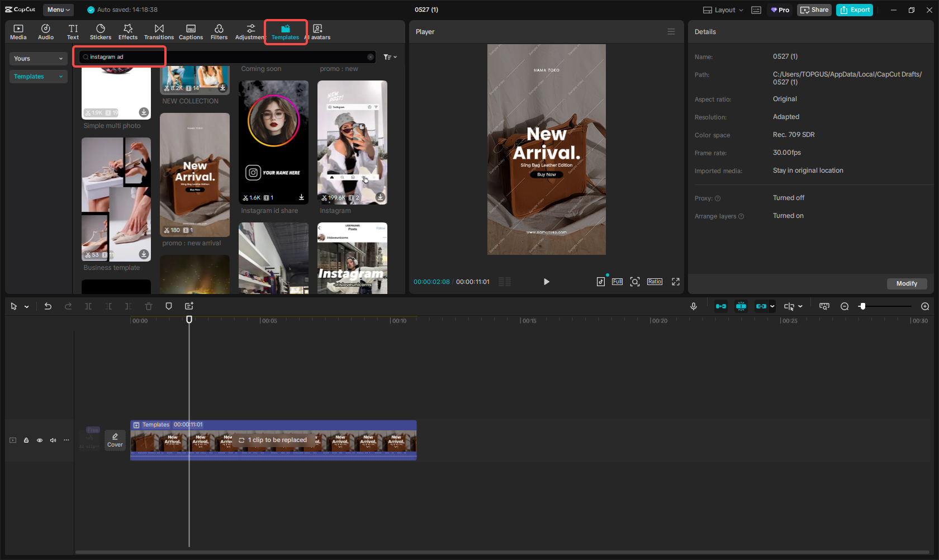
Task: Edit the video cover via the Cover icon
Action: (115, 440)
